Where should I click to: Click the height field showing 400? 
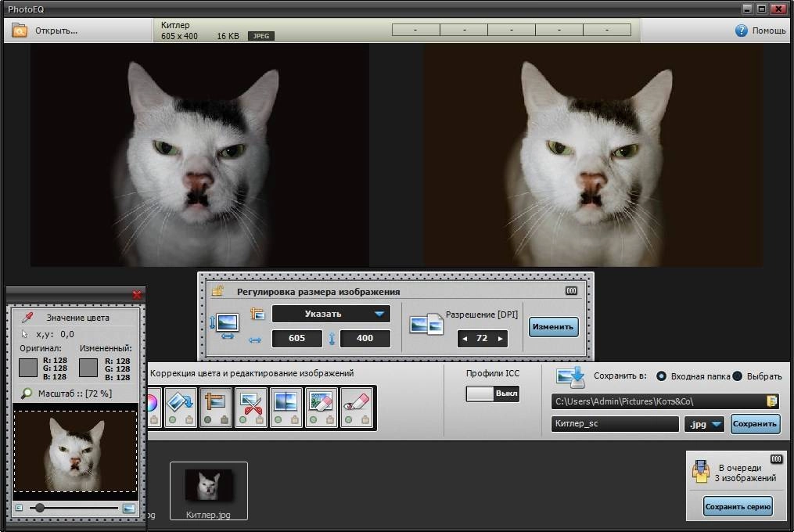pyautogui.click(x=365, y=339)
